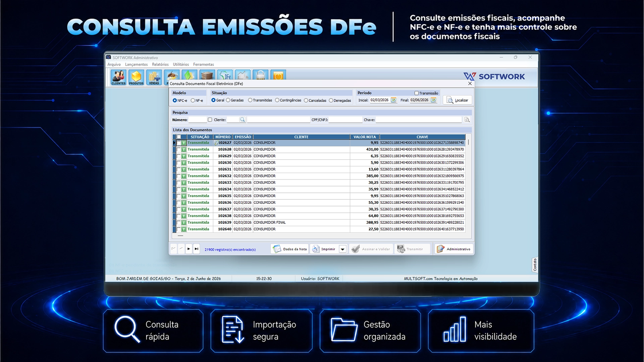Check the row checkbox for note 102629
Screen dimensions: 644x362
click(x=179, y=156)
